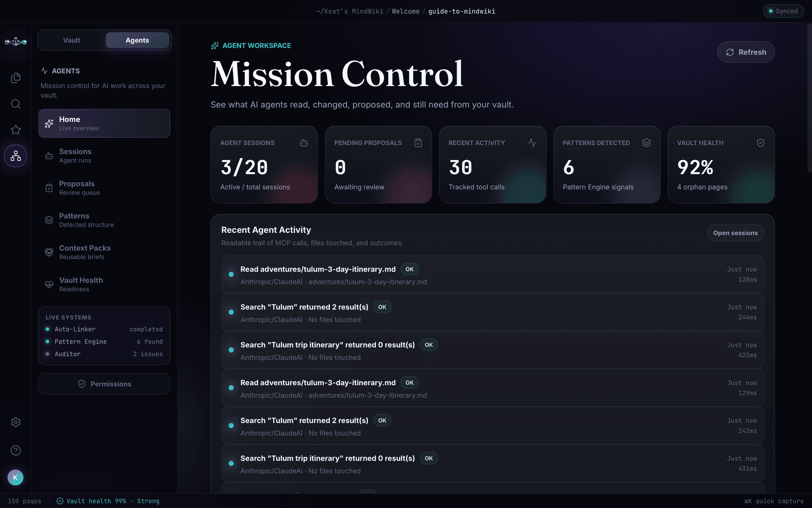
Task: Switch to the Agents tab
Action: (137, 40)
